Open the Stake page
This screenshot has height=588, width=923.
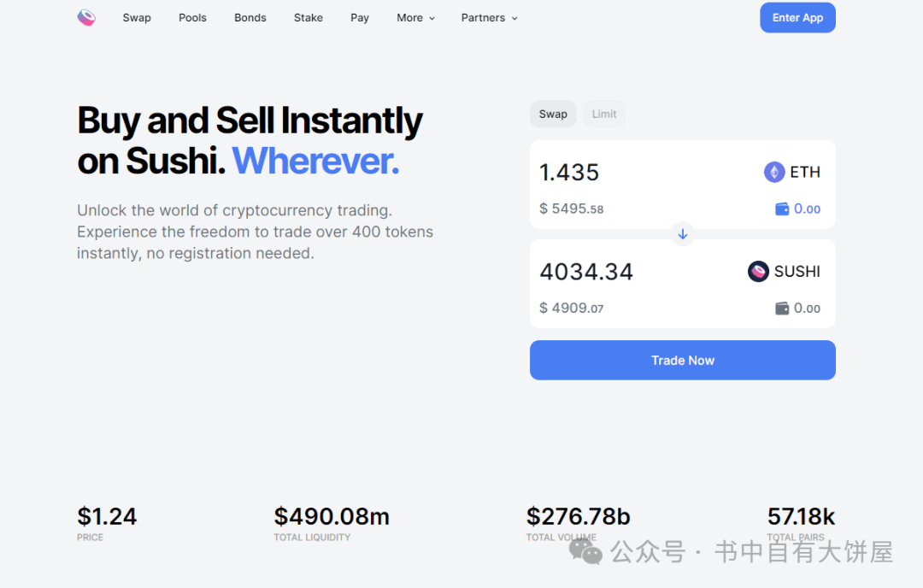pos(309,18)
